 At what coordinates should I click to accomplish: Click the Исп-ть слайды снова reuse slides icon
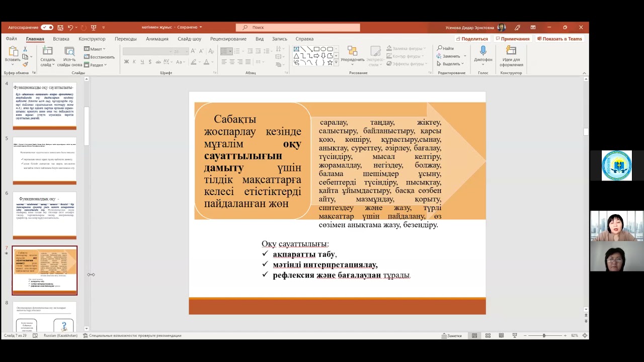[69, 51]
